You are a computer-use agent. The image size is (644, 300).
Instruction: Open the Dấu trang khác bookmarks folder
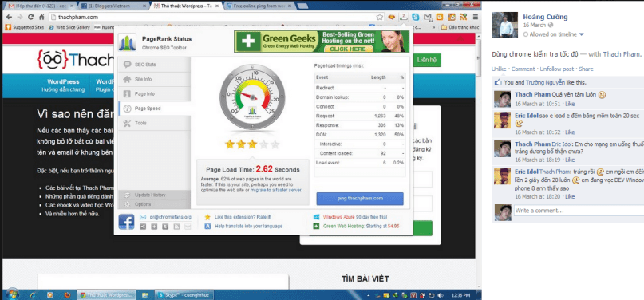(460, 27)
